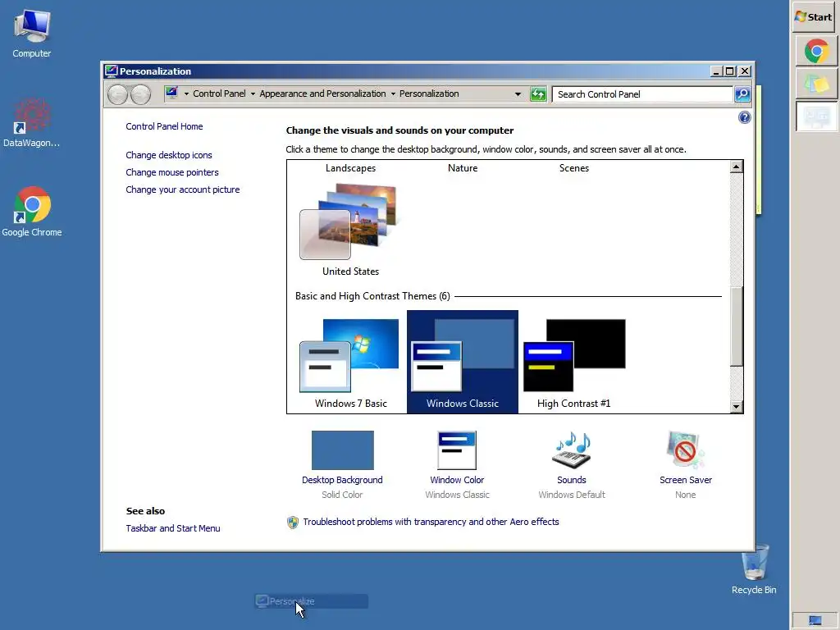Open Troubleshoot problems with transparency link
The width and height of the screenshot is (840, 630).
(x=431, y=522)
